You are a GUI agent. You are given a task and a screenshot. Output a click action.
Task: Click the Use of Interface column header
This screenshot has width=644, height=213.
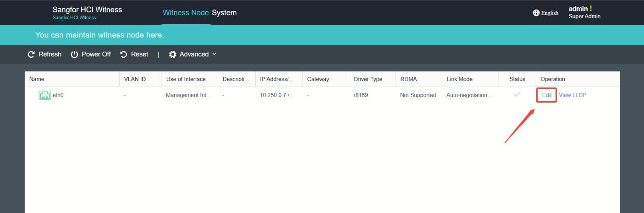[186, 79]
